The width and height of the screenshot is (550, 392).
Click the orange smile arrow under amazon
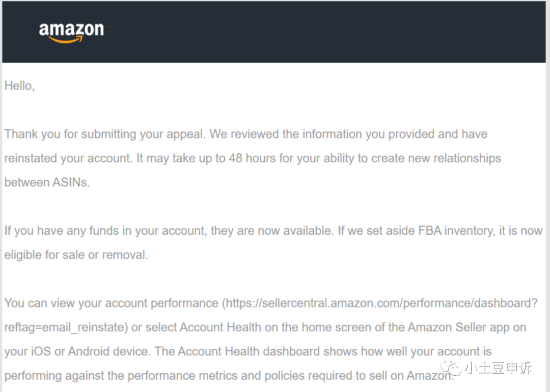click(66, 40)
